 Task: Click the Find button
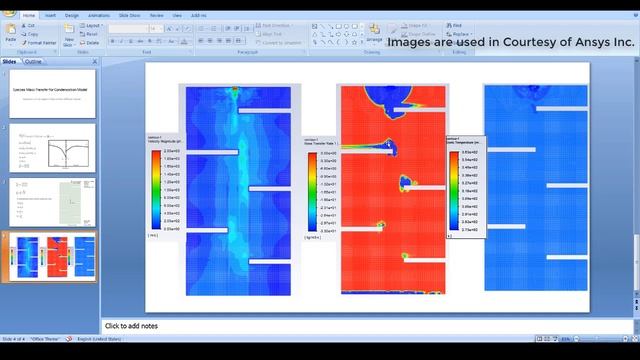click(x=454, y=25)
